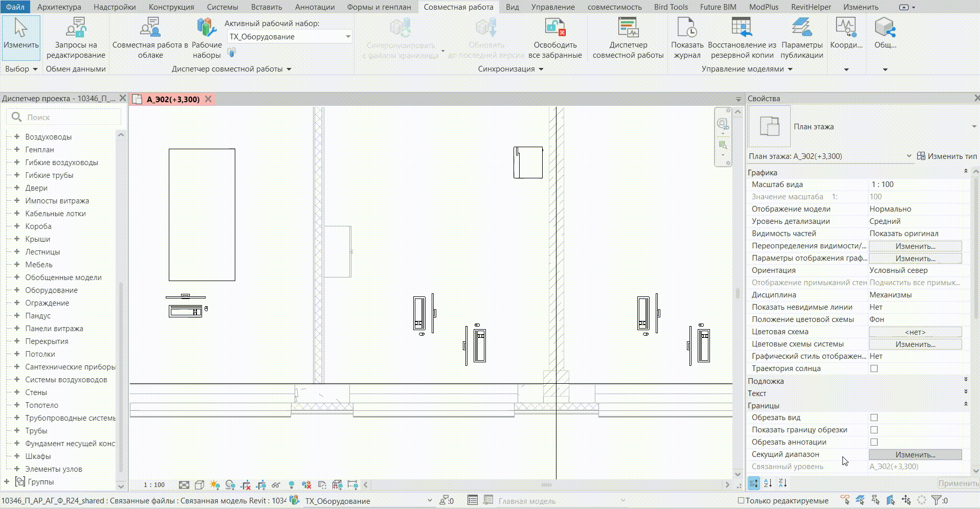Open Collaborate in Cloud (Совместная работа в облаке)
The image size is (980, 509).
pos(150,38)
